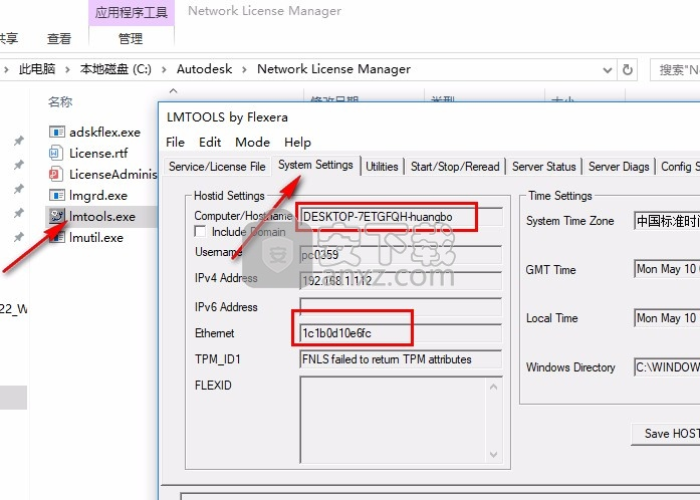This screenshot has height=500, width=700.
Task: Click 此电脑 in the address path
Action: coord(37,69)
